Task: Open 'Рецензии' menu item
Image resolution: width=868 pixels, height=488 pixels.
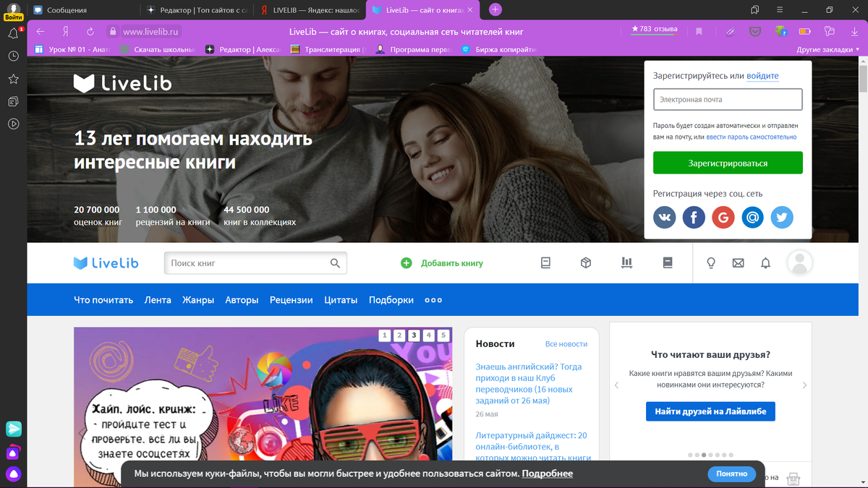Action: (292, 300)
